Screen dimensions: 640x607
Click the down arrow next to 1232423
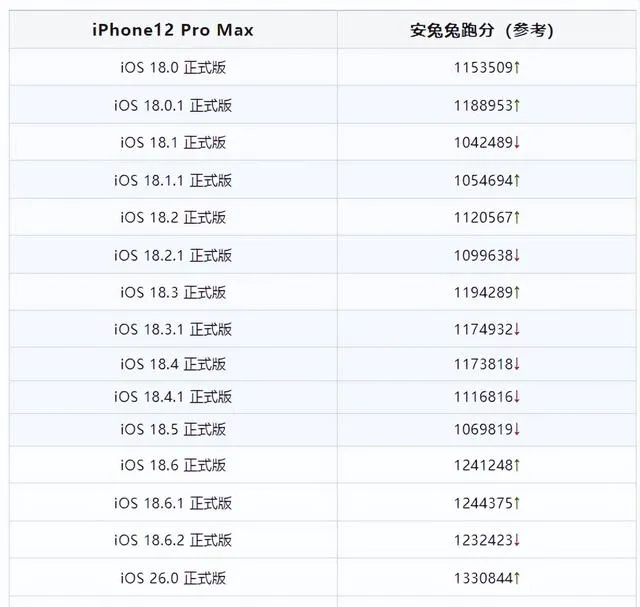517,540
